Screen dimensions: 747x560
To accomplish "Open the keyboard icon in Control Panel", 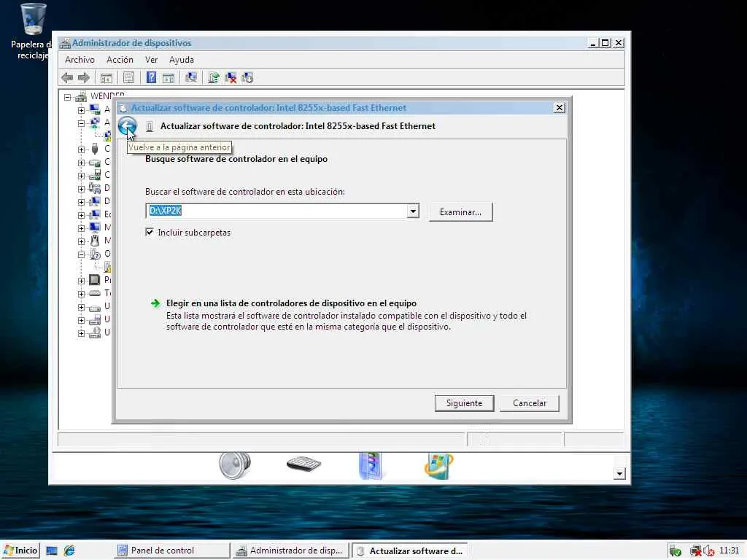I will point(304,463).
